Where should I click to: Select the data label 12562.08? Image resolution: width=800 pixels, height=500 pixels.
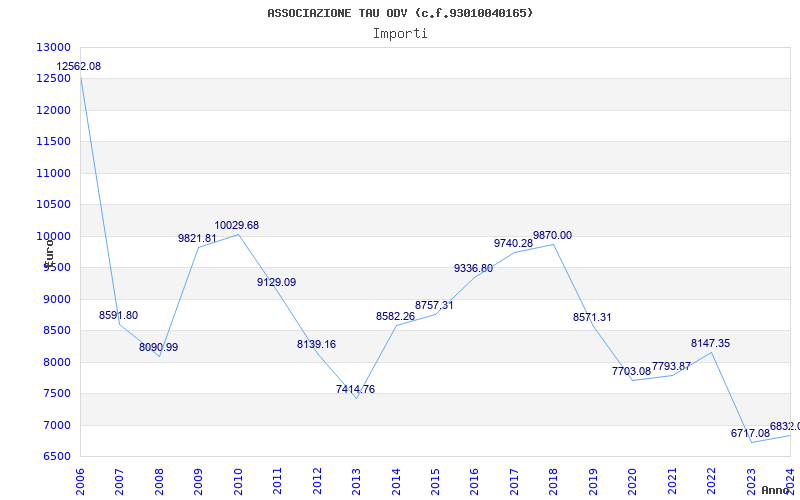pos(79,66)
